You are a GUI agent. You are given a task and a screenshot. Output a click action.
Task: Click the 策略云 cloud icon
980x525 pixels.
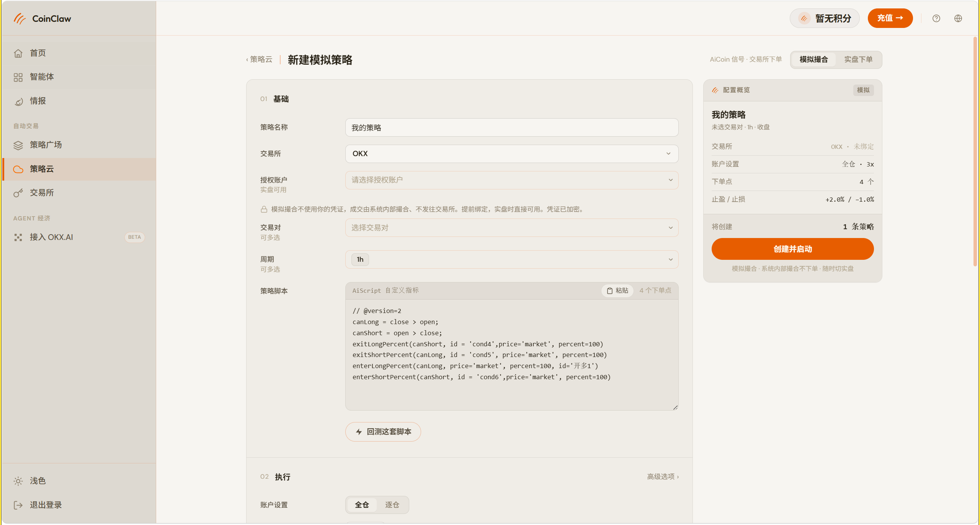tap(18, 169)
